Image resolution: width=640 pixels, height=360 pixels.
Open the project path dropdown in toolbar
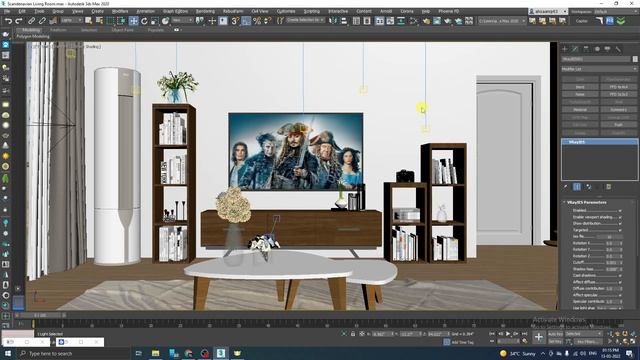(502, 20)
